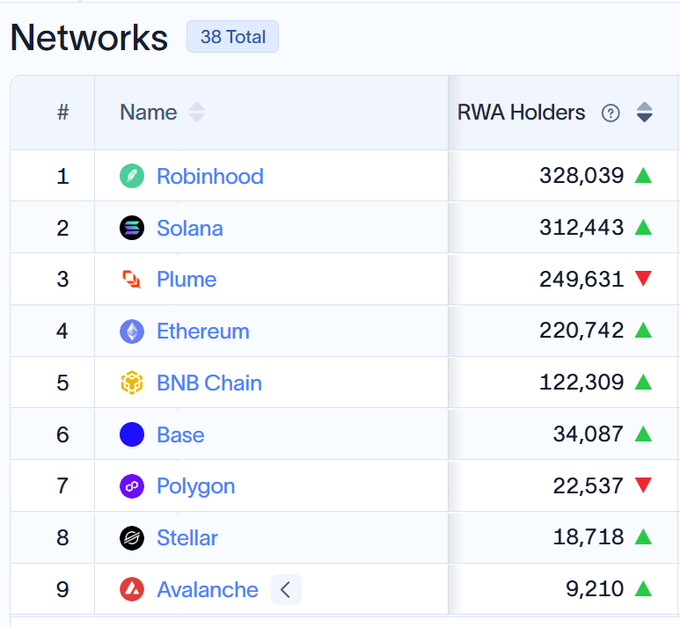Open the Solana network link
This screenshot has width=680, height=627.
click(190, 228)
